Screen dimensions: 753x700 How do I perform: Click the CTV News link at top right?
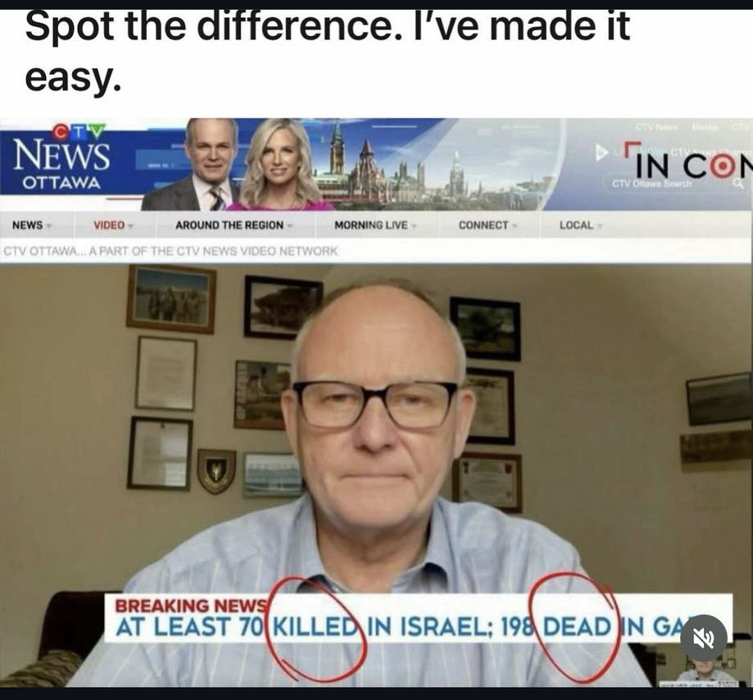656,127
